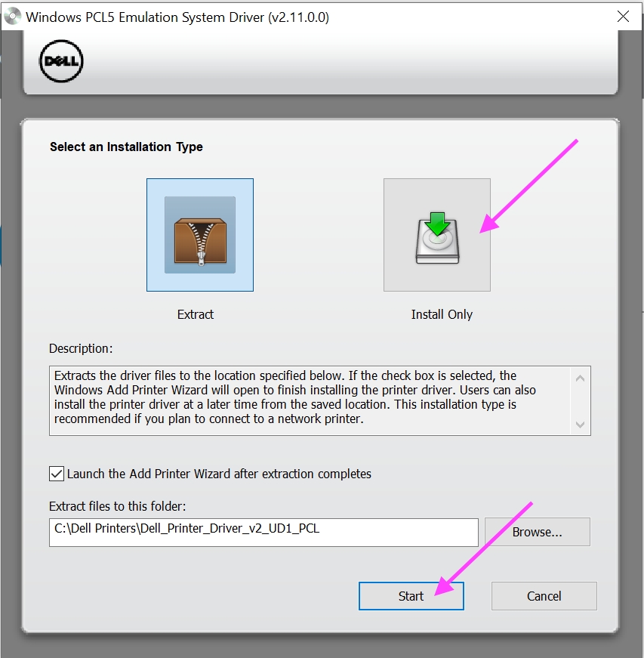Click the description scroll down arrow
The height and width of the screenshot is (658, 644).
pos(581,425)
